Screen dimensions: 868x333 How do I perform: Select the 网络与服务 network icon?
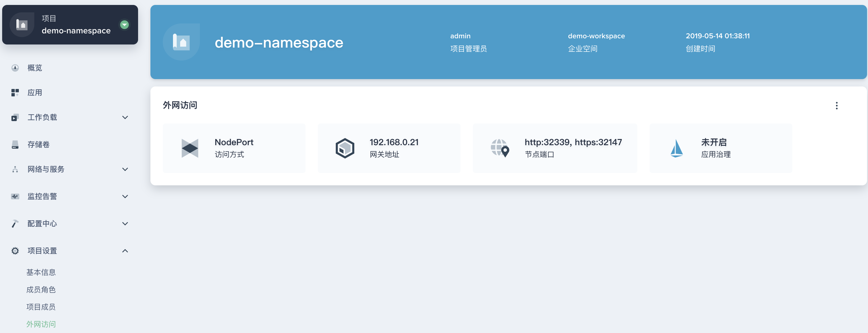pyautogui.click(x=15, y=170)
